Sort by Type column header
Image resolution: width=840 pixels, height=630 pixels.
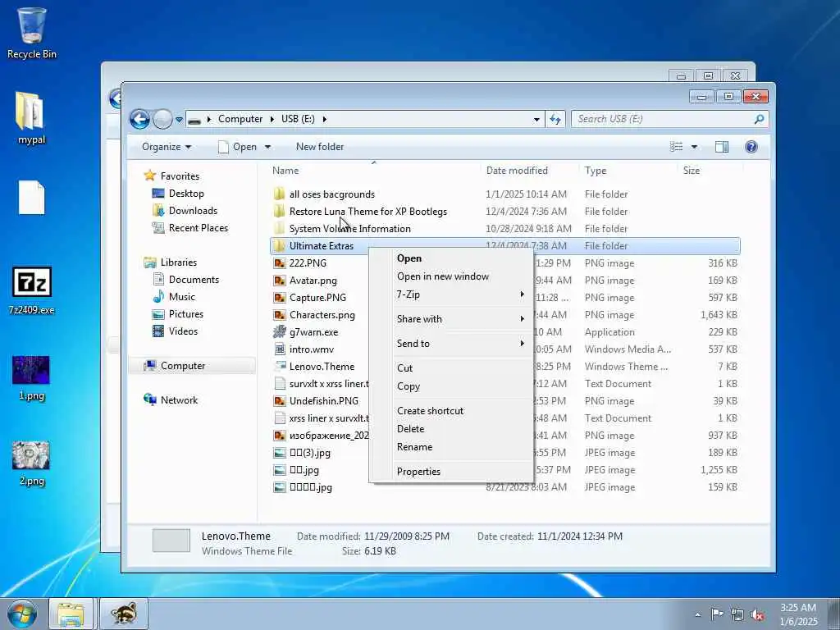tap(596, 171)
